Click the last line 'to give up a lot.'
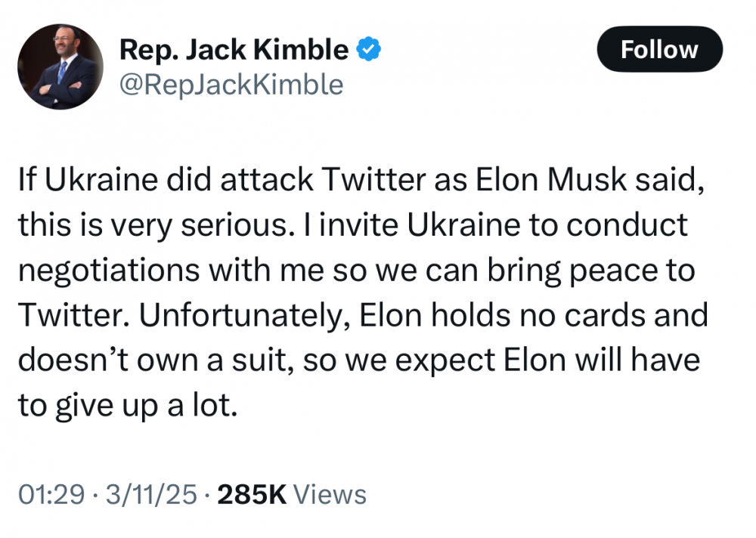Screen dimensions: 756x538 [127, 406]
